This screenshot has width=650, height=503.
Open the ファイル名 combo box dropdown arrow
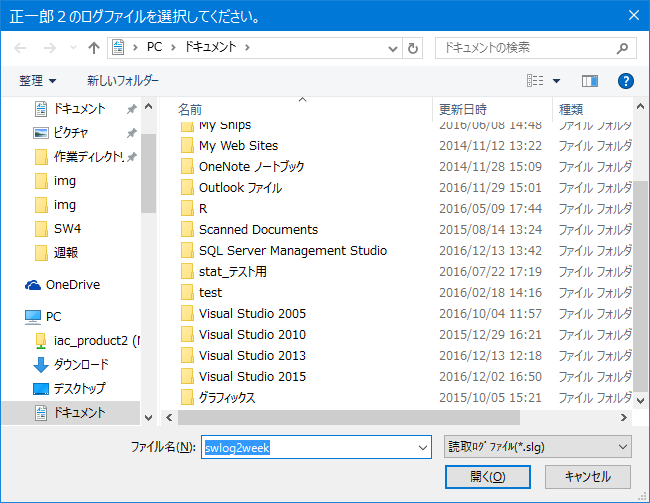423,448
